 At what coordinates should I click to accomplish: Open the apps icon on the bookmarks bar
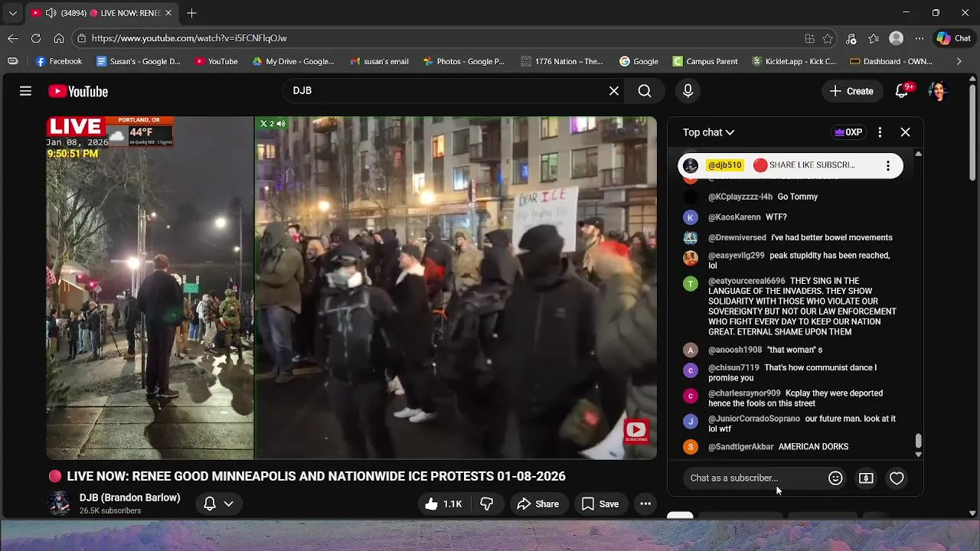[13, 61]
